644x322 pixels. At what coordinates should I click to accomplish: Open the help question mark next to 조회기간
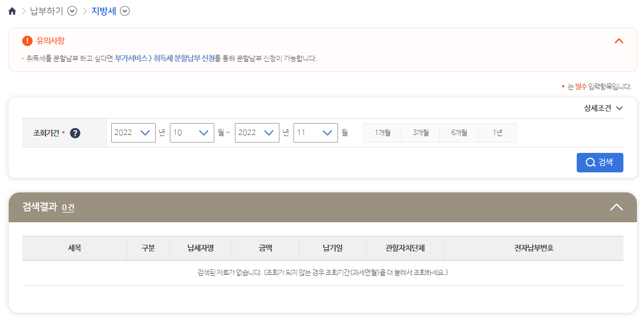(x=75, y=132)
